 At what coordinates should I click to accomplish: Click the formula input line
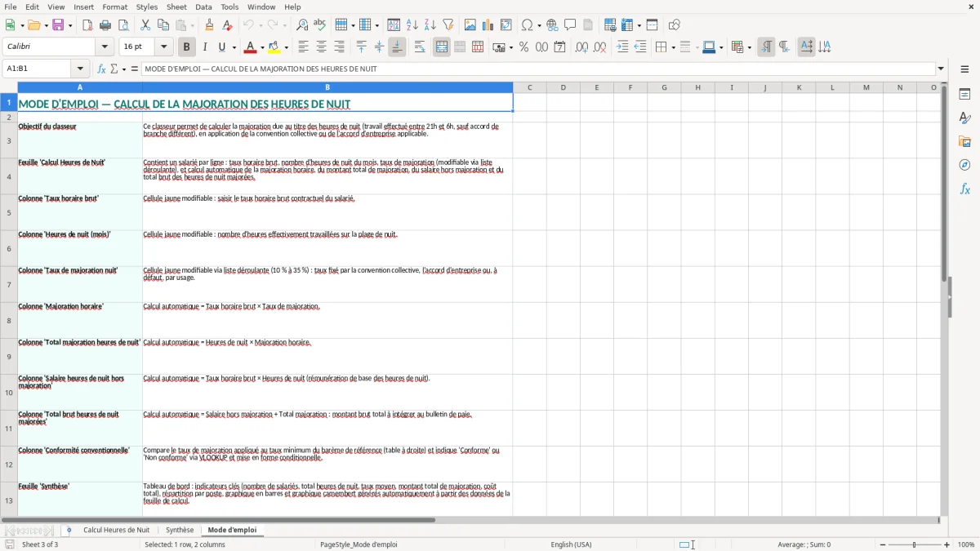pyautogui.click(x=539, y=69)
